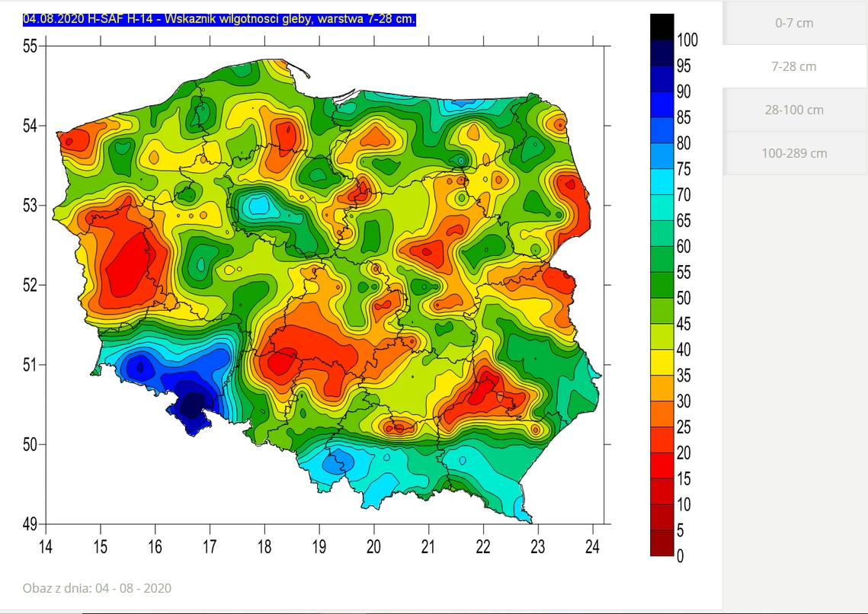This screenshot has width=868, height=614.
Task: Click the light cyan patch near longitude 18, latitude 53
Action: (258, 205)
